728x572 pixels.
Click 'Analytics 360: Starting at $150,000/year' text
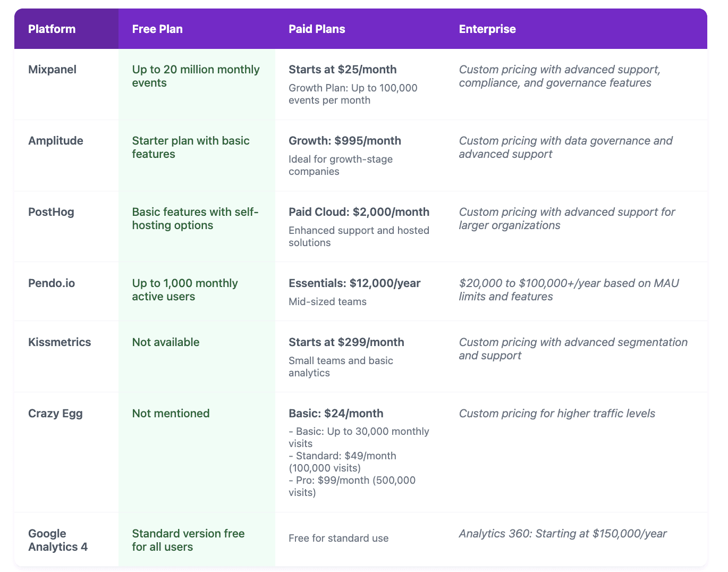coord(563,534)
